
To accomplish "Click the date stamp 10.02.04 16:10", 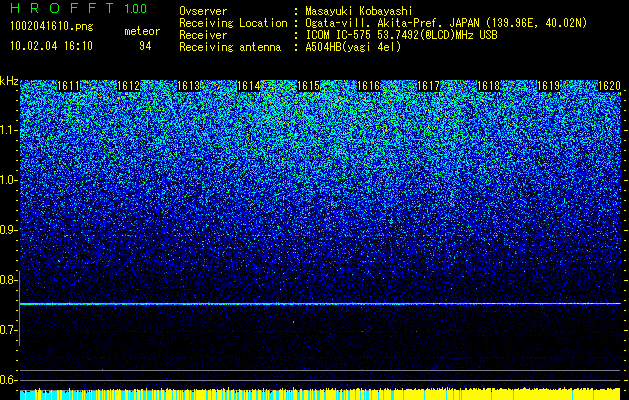I will point(52,46).
